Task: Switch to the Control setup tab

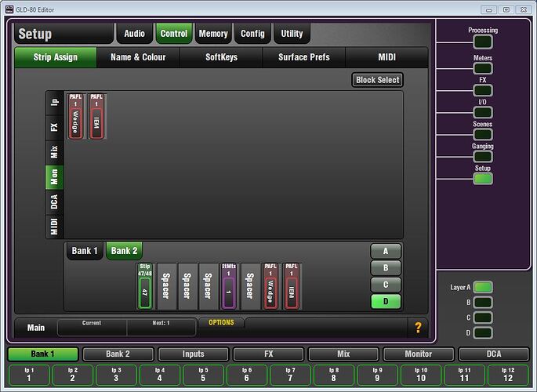Action: click(173, 34)
